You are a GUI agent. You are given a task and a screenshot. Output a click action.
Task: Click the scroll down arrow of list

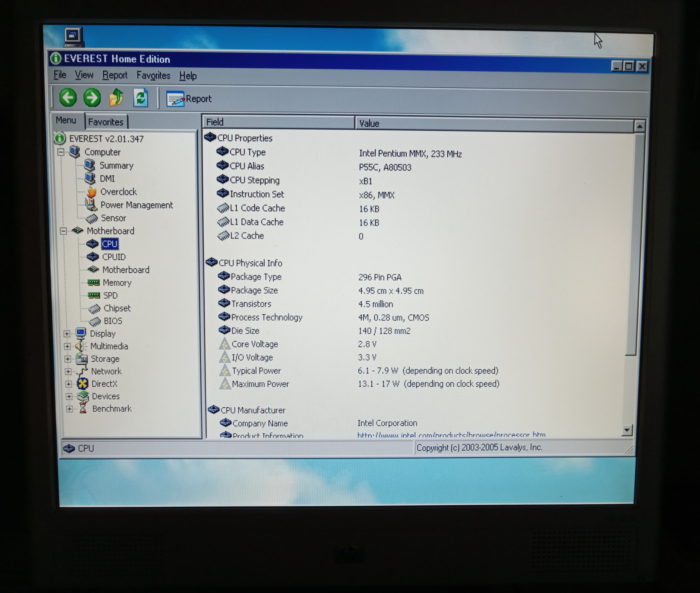tap(627, 430)
